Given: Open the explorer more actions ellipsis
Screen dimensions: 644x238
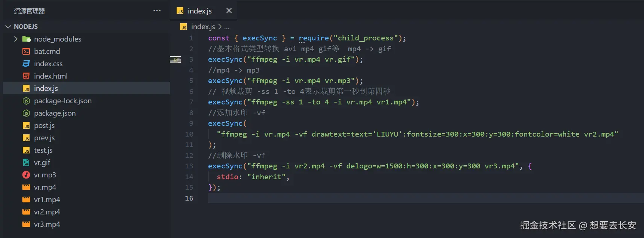Looking at the screenshot, I should click(157, 10).
